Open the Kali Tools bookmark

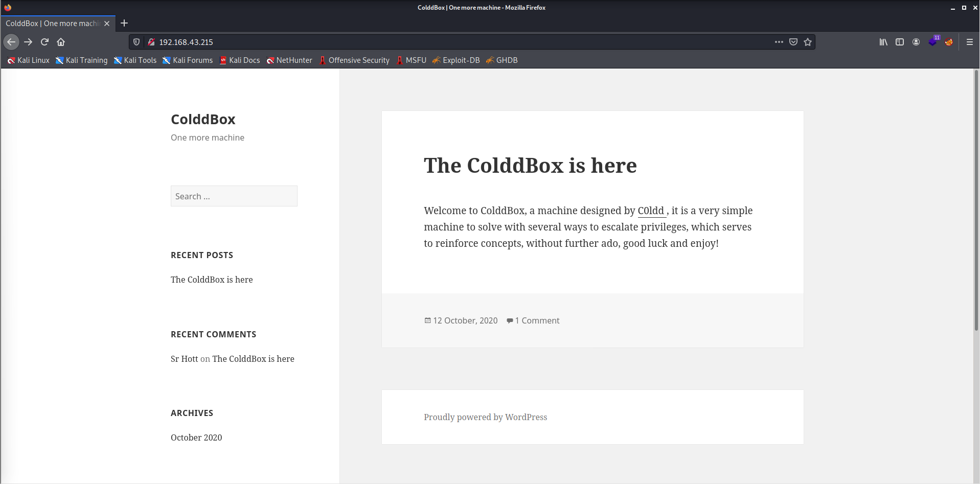coord(135,60)
